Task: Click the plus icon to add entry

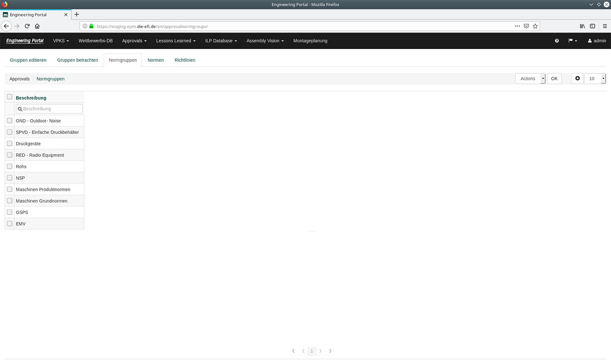Action: [577, 79]
